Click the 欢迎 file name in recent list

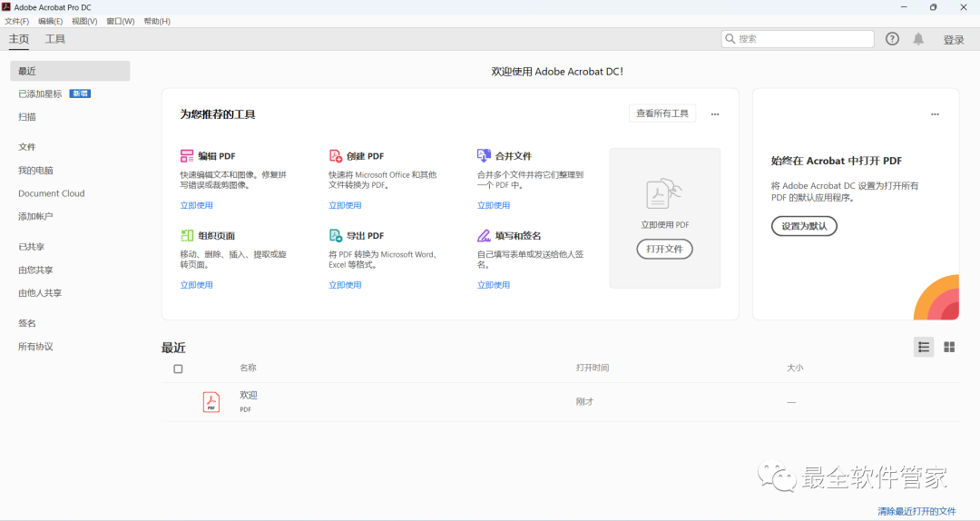pos(249,395)
